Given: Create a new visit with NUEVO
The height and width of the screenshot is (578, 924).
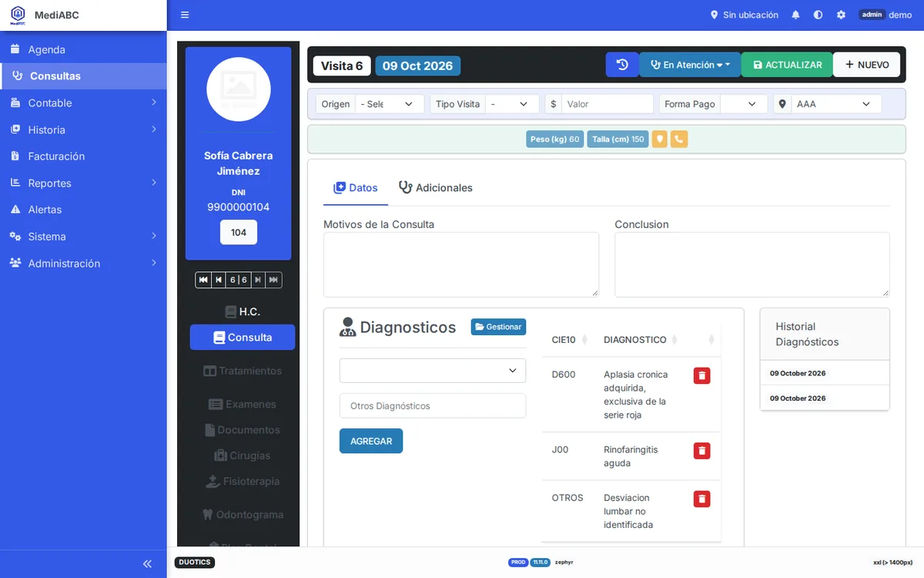Looking at the screenshot, I should point(866,65).
